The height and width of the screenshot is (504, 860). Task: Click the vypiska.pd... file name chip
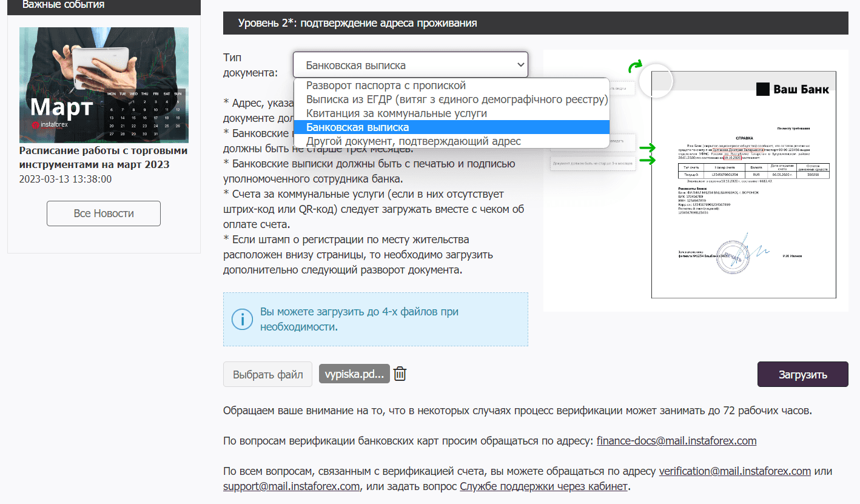click(x=354, y=374)
